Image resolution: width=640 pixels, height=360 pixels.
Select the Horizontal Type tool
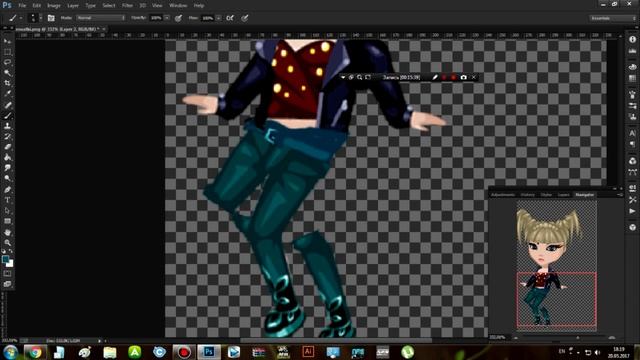click(7, 200)
